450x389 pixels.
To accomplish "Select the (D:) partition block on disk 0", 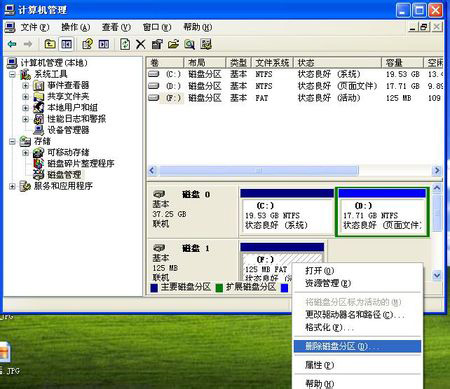I will click(382, 213).
